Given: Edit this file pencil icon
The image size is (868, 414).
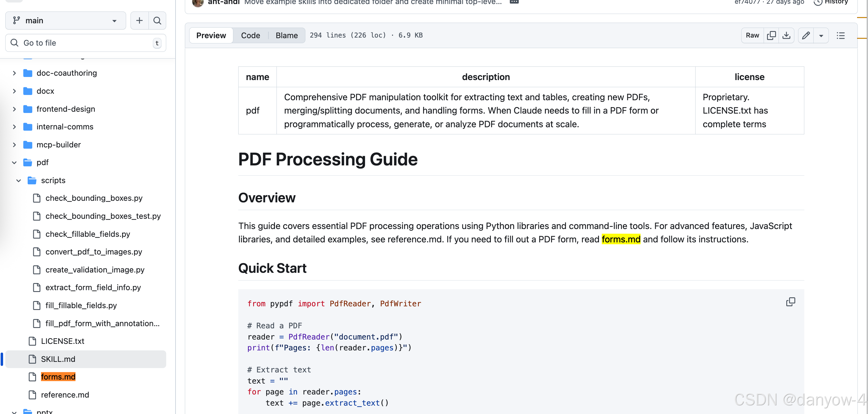Looking at the screenshot, I should (x=806, y=35).
